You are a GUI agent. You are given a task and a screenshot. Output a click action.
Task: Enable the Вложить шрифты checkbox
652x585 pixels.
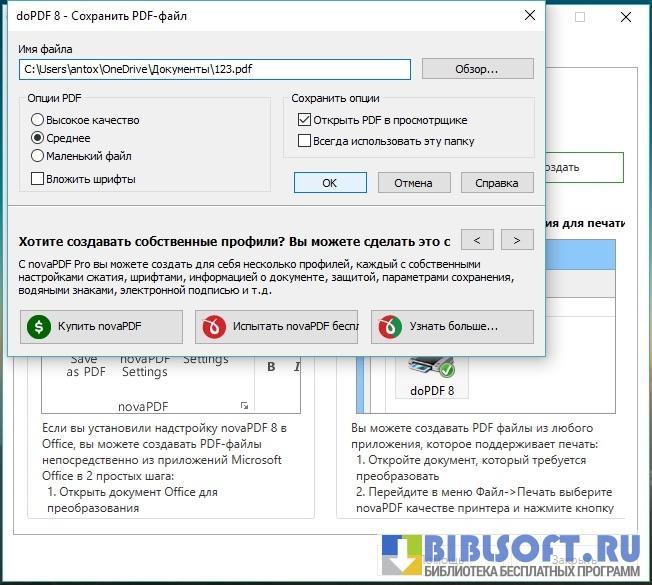point(38,179)
